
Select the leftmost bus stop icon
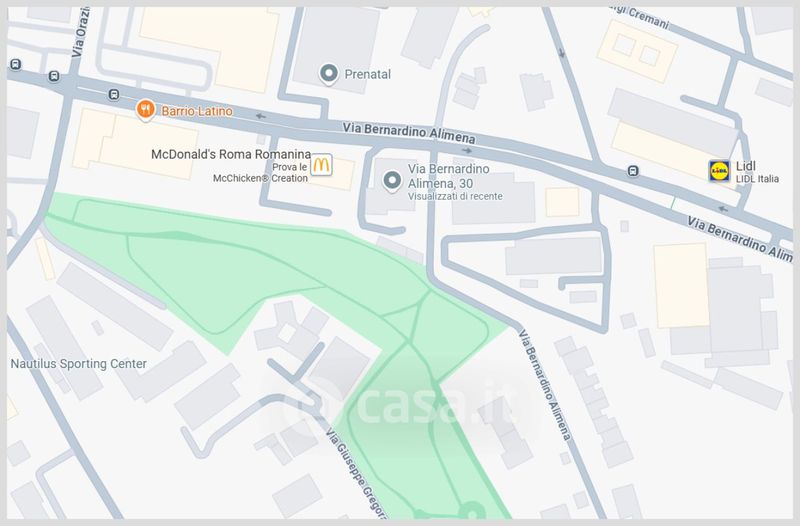(15, 64)
